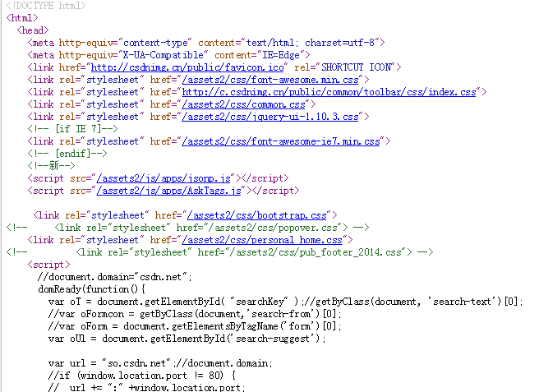Click the var url "so.csdn.net" line
Viewport: 539px width, 392px height.
(160, 363)
